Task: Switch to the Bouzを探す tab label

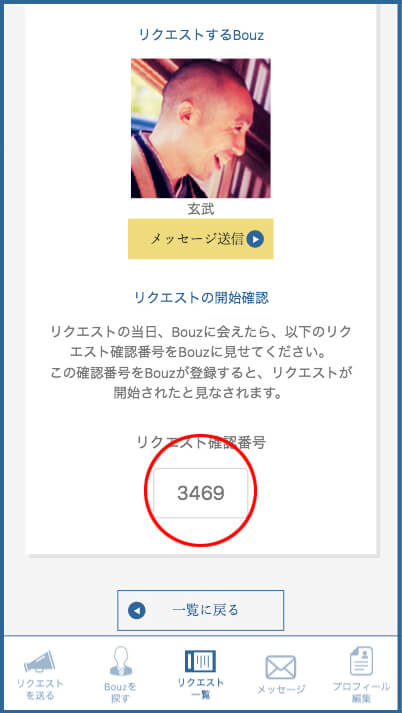Action: pyautogui.click(x=121, y=693)
